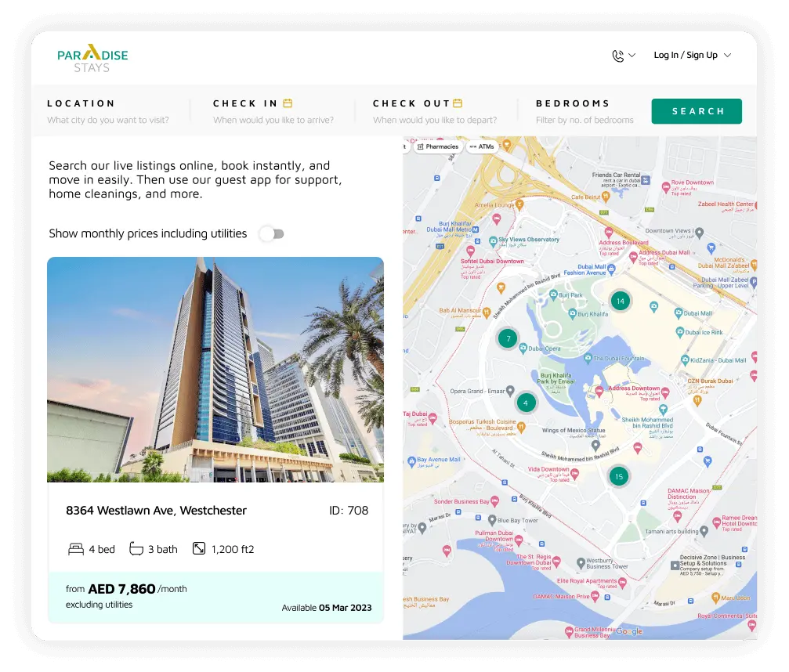This screenshot has width=789, height=672.
Task: Expand the Log In / Sign Up menu
Action: click(x=692, y=56)
